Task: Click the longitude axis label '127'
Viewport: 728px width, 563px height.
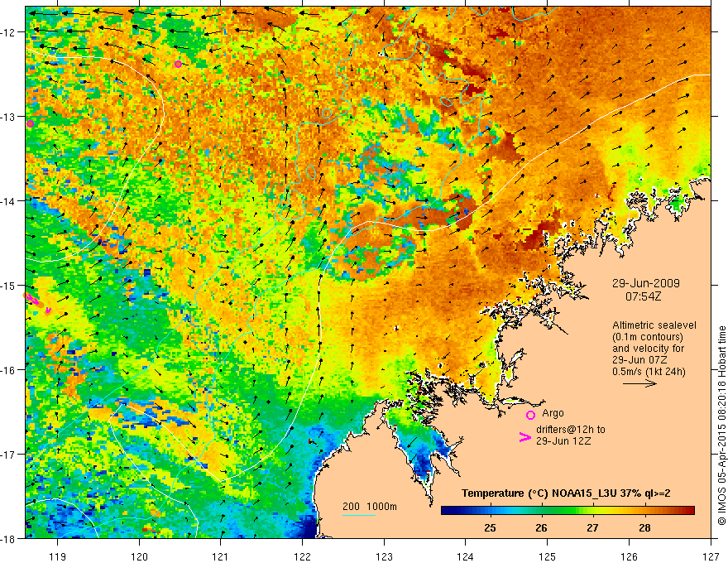Action: click(x=711, y=556)
